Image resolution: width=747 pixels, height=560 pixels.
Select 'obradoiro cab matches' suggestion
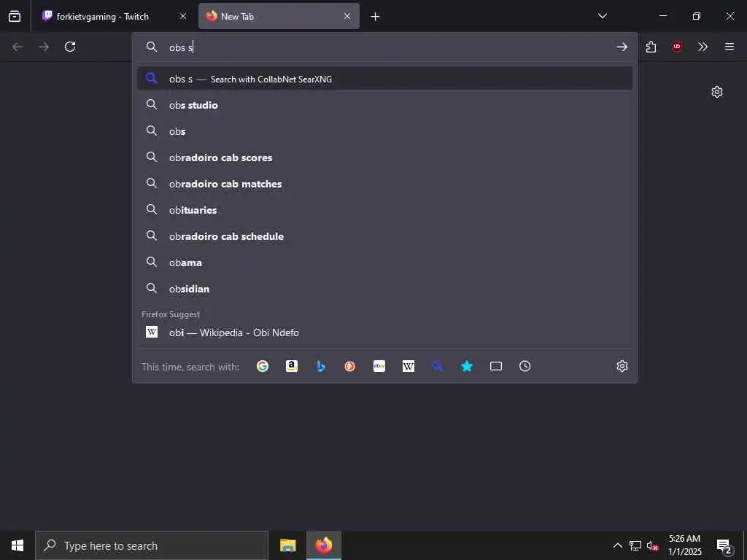coord(384,183)
